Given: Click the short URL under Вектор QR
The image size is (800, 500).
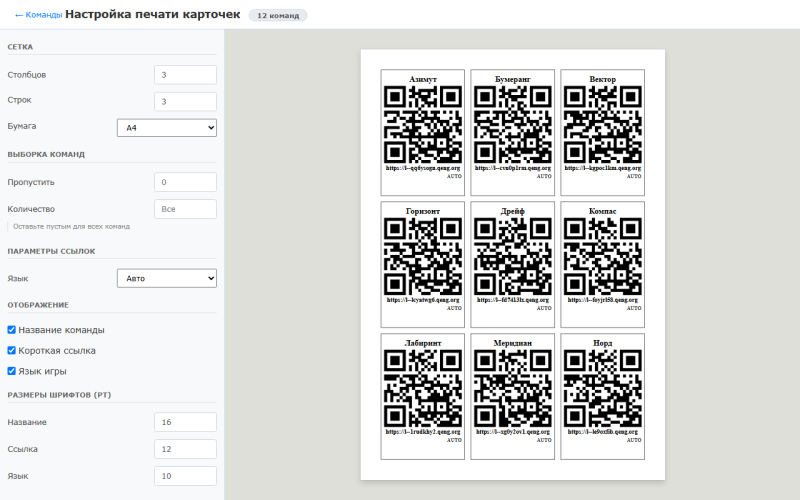Looking at the screenshot, I should 603,168.
